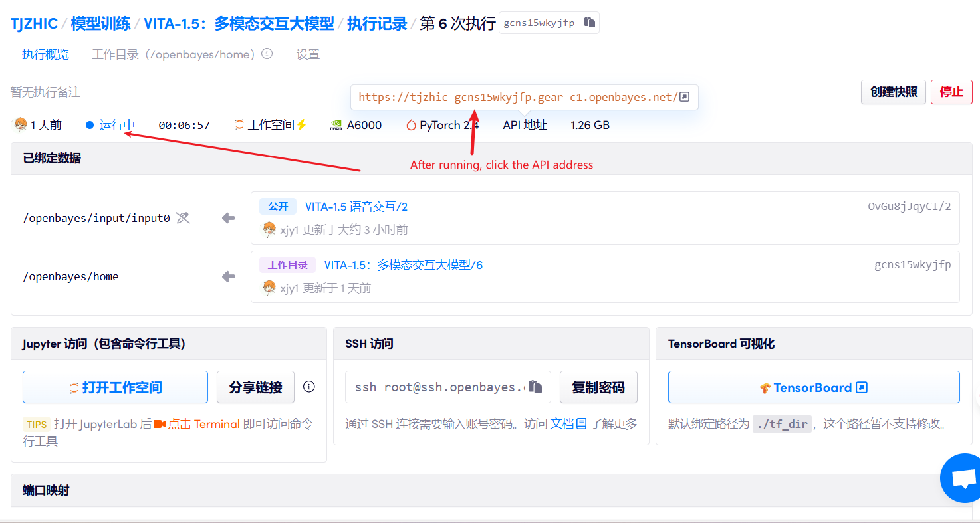Open the external link icon after API URL

(x=684, y=97)
